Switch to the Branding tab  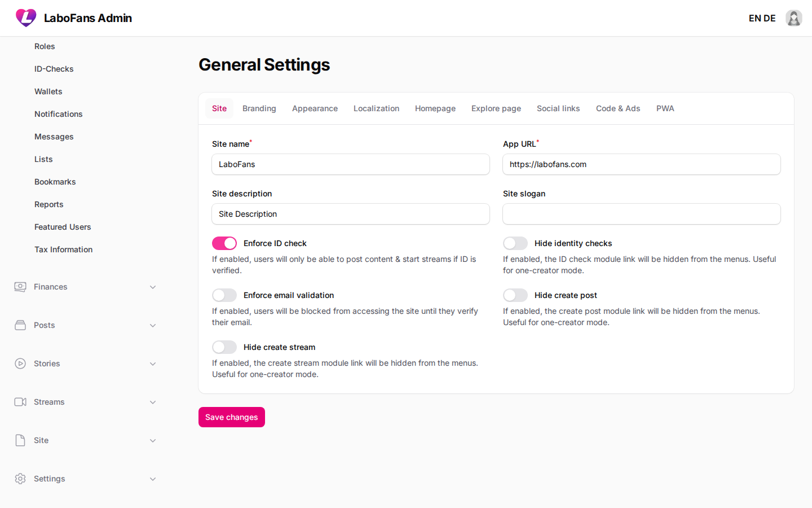tap(259, 108)
